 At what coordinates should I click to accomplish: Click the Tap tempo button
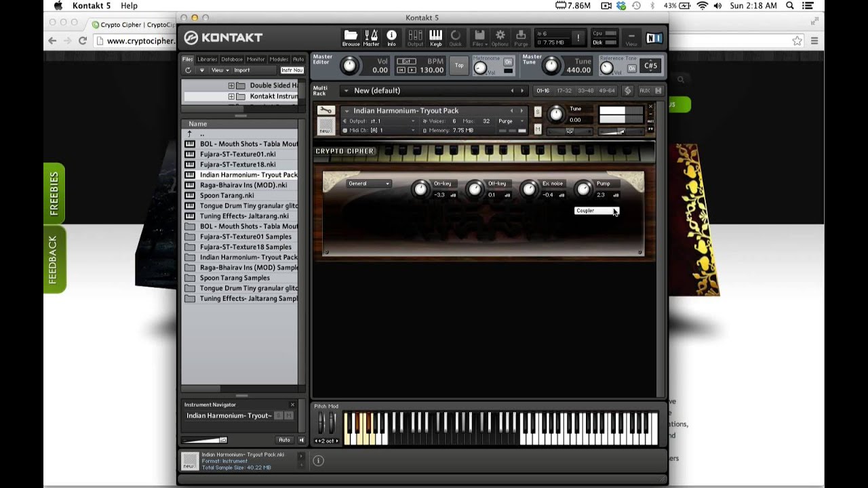click(459, 65)
